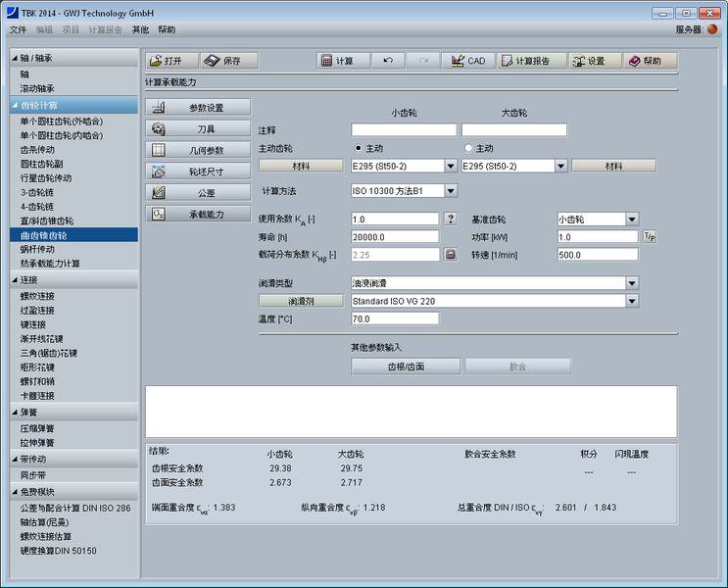Click the question mark beside 使用系数
This screenshot has width=728, height=588.
pos(451,220)
